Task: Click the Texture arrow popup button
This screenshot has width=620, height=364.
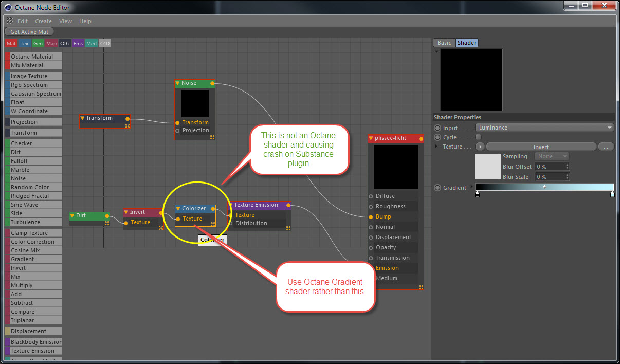Action: pyautogui.click(x=480, y=147)
